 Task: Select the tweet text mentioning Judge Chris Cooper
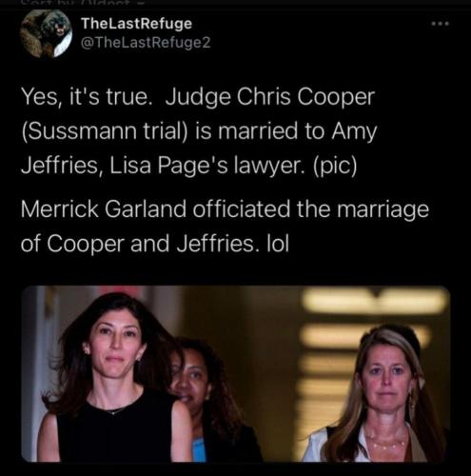point(199,131)
